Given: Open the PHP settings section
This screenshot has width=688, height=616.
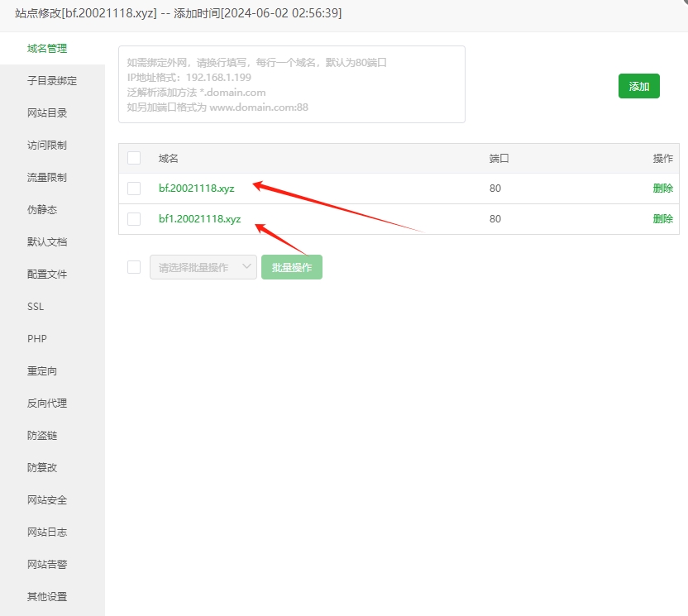Looking at the screenshot, I should [x=38, y=338].
